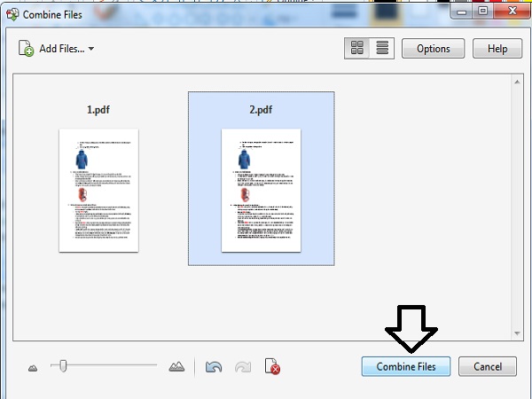The width and height of the screenshot is (532, 399).
Task: Click the thumbnail size slider handle
Action: point(63,365)
